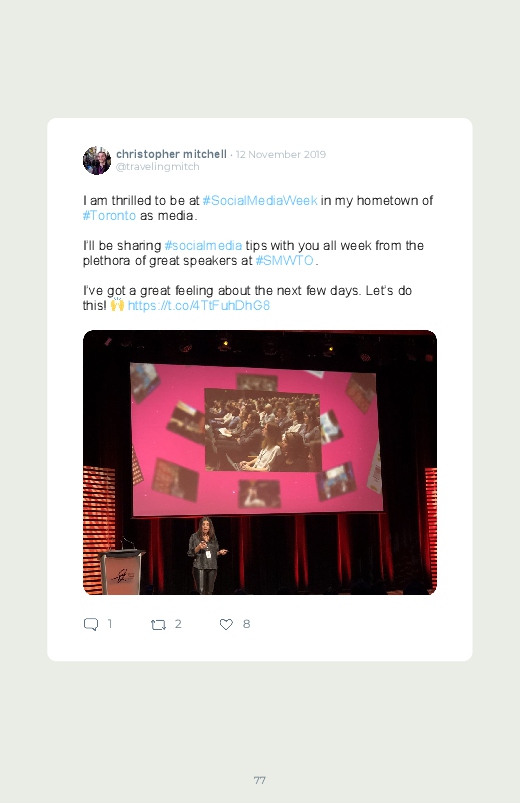The height and width of the screenshot is (803, 520).
Task: Click the heart like icon
Action: (x=226, y=624)
